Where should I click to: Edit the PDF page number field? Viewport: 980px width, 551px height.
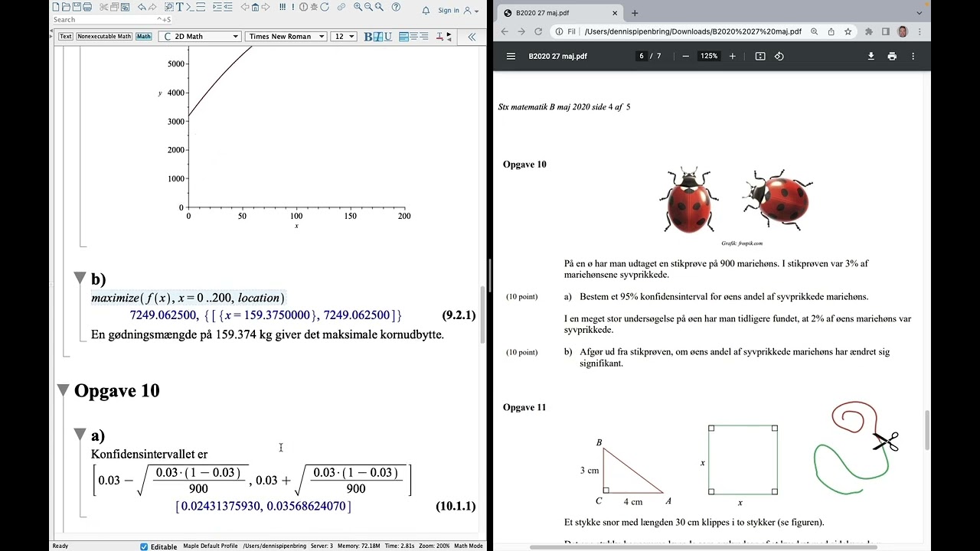(642, 56)
